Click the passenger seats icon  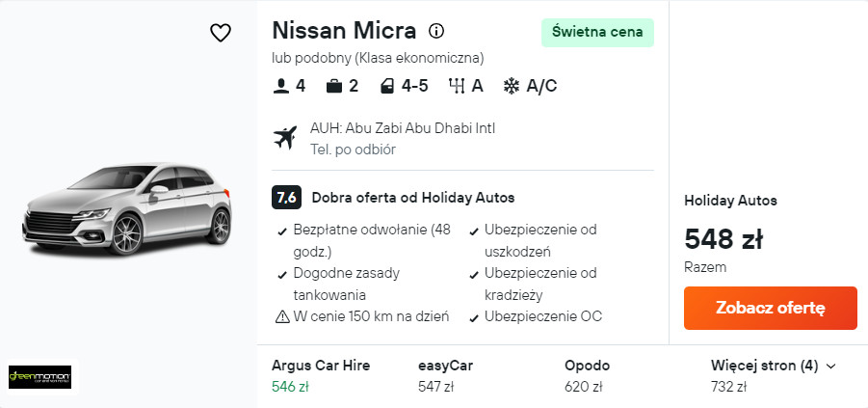[281, 86]
